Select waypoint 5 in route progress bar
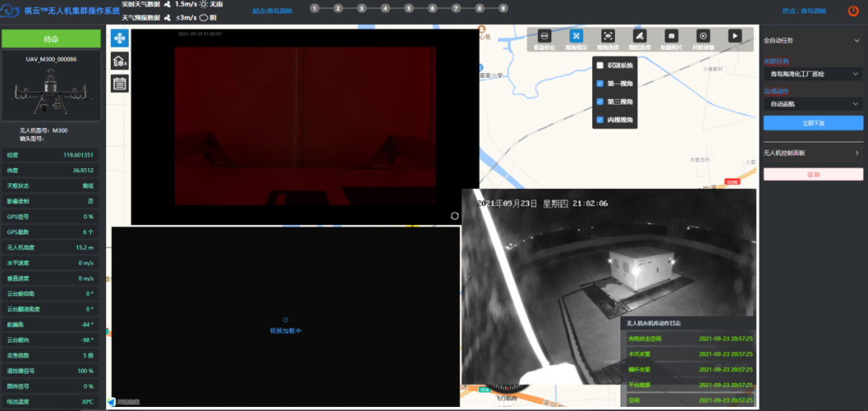868x411 pixels. [x=409, y=9]
